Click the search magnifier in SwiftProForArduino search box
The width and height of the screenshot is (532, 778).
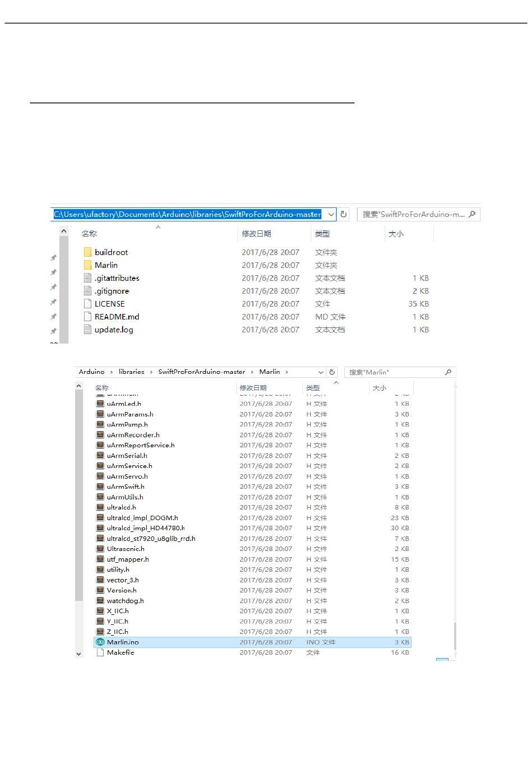point(472,214)
